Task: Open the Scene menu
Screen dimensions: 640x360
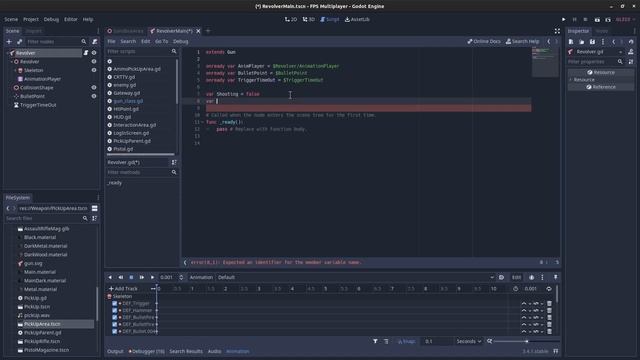Action: pos(11,19)
